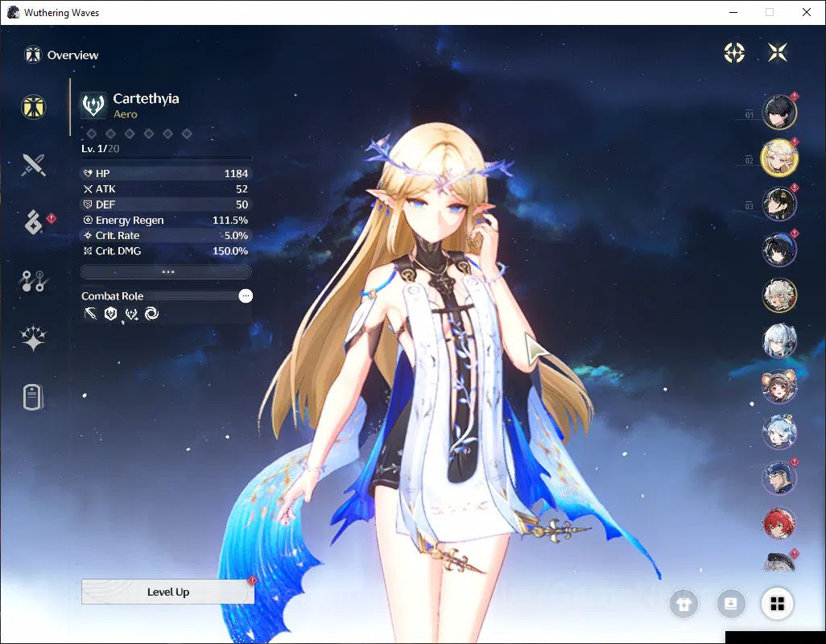The image size is (826, 644).
Task: Open the resonator profile card icon button
Action: tap(731, 604)
